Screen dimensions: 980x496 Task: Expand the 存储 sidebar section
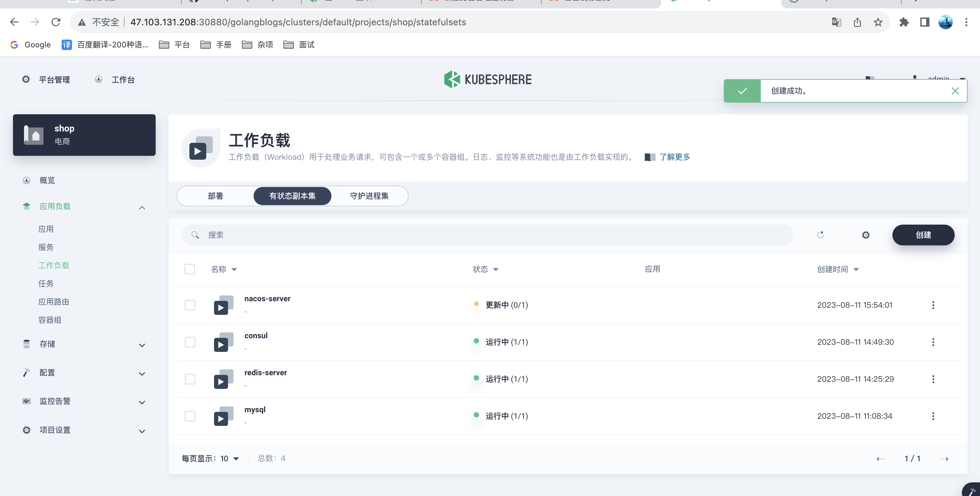pyautogui.click(x=142, y=345)
